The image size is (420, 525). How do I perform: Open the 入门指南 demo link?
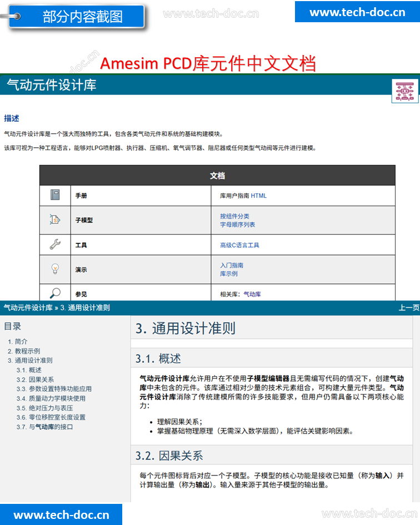tap(232, 265)
